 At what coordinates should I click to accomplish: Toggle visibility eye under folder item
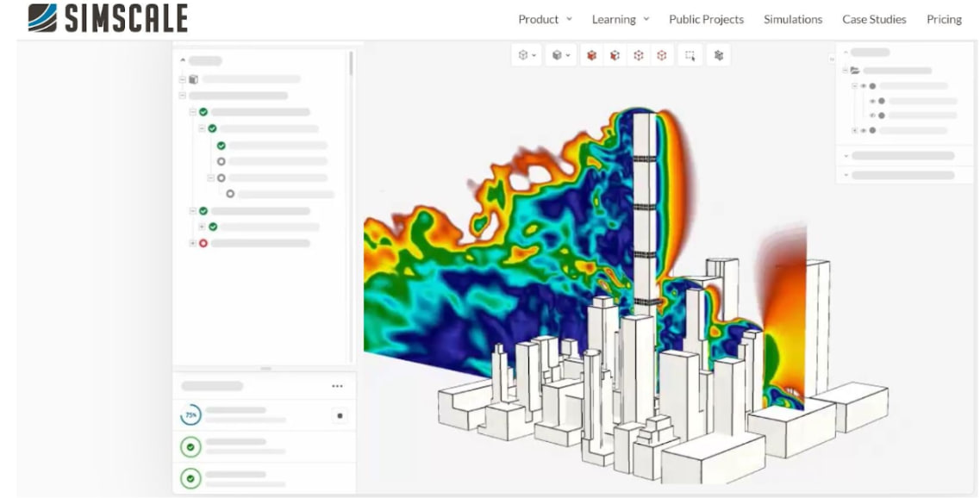click(863, 86)
